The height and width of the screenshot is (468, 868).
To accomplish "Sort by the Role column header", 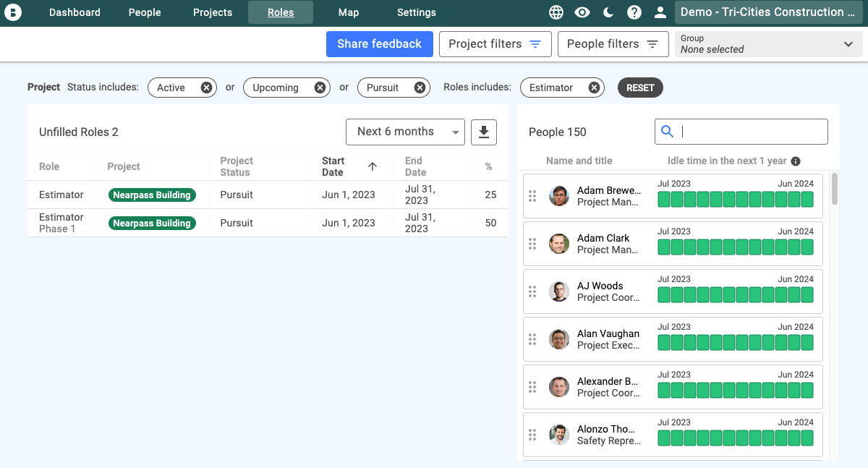I will 49,166.
